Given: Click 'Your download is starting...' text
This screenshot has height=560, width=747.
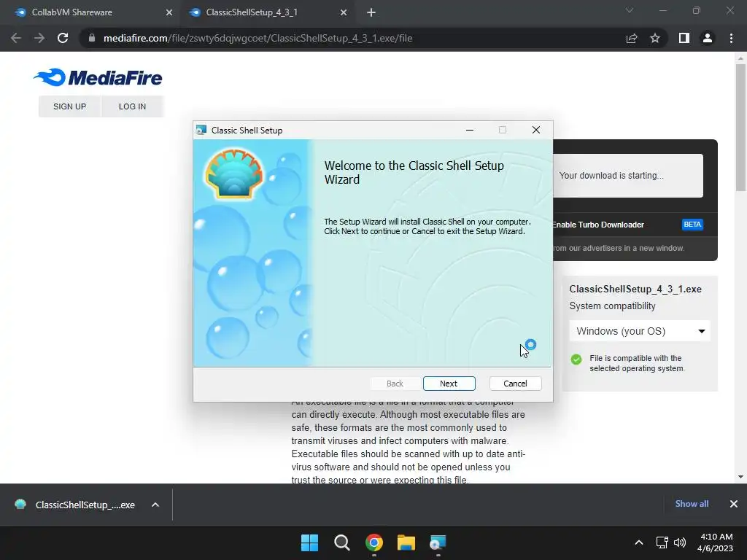Looking at the screenshot, I should coord(611,176).
